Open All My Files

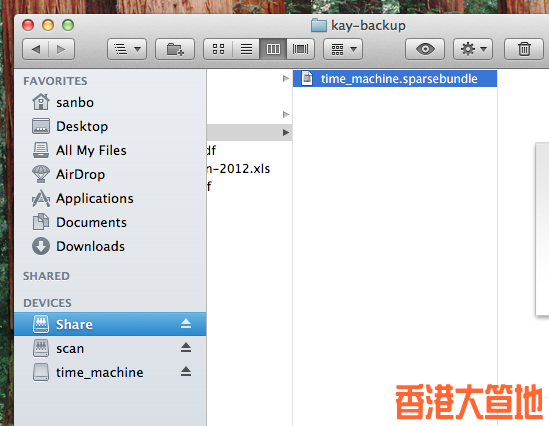(x=110, y=151)
